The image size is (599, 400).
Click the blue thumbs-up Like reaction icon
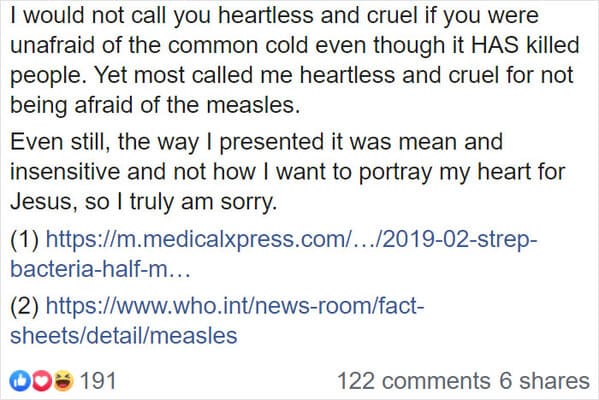tap(20, 381)
